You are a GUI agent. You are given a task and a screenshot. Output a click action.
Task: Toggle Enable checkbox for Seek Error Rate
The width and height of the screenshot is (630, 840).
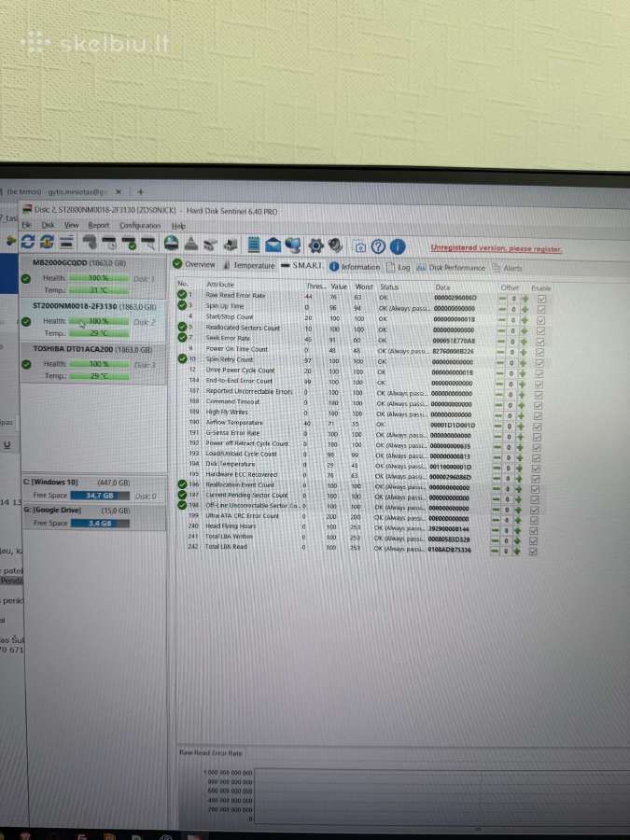click(540, 342)
